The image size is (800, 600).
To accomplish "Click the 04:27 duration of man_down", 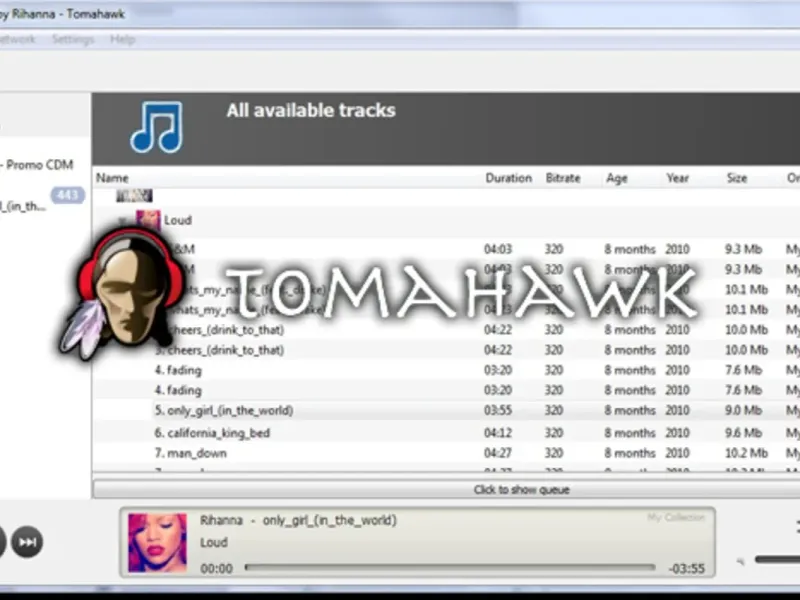I will 497,453.
